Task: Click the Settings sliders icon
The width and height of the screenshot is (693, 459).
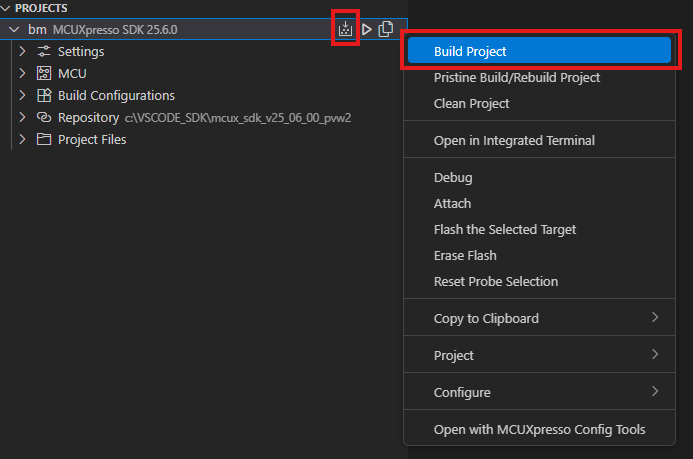Action: pyautogui.click(x=44, y=51)
